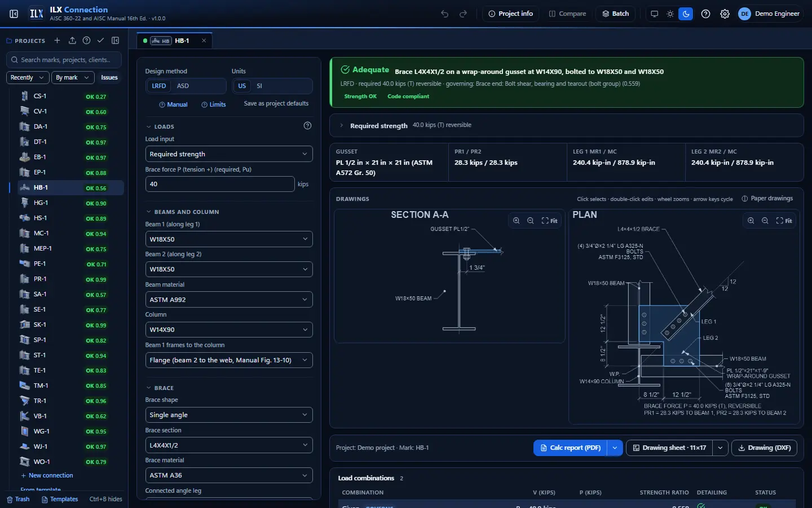Zoom out on the Section A-A drawing
The height and width of the screenshot is (508, 812).
point(531,221)
